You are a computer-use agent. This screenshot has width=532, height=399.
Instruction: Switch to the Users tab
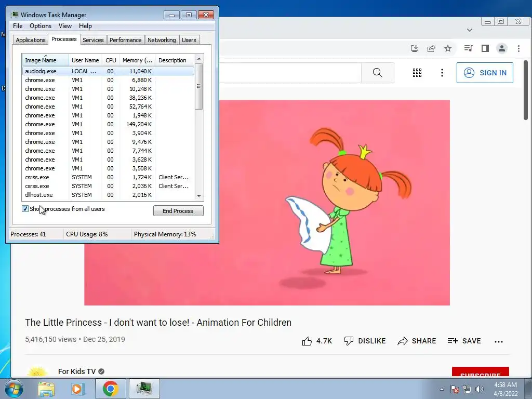(x=189, y=40)
